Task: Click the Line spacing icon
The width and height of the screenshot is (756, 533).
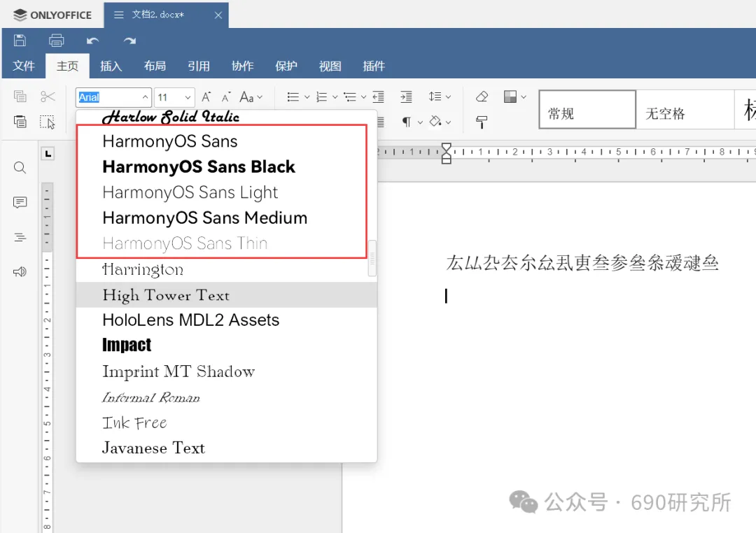Action: coord(435,97)
